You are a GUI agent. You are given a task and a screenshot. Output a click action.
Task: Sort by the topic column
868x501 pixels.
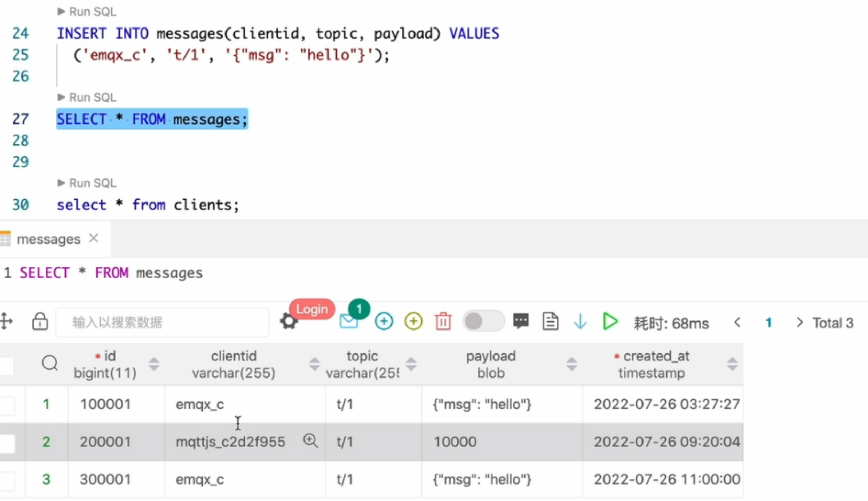tap(411, 364)
